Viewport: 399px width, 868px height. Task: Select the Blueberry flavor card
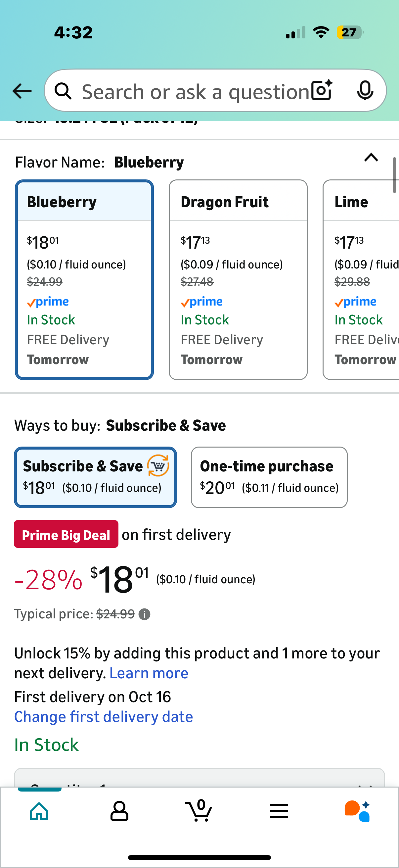[84, 280]
